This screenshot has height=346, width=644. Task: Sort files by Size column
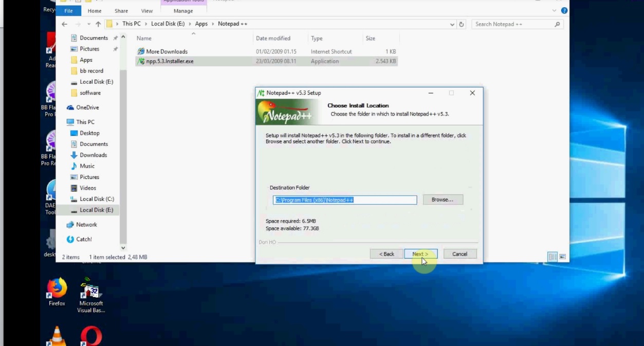pos(370,39)
